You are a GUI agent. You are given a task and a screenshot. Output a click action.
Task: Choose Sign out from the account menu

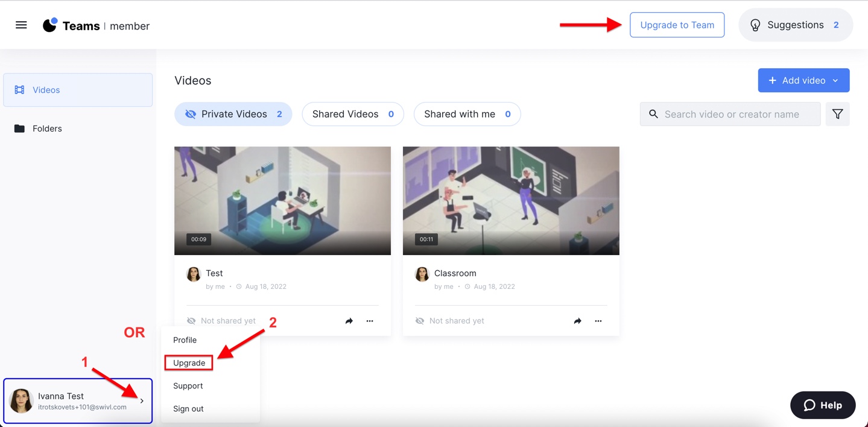188,409
